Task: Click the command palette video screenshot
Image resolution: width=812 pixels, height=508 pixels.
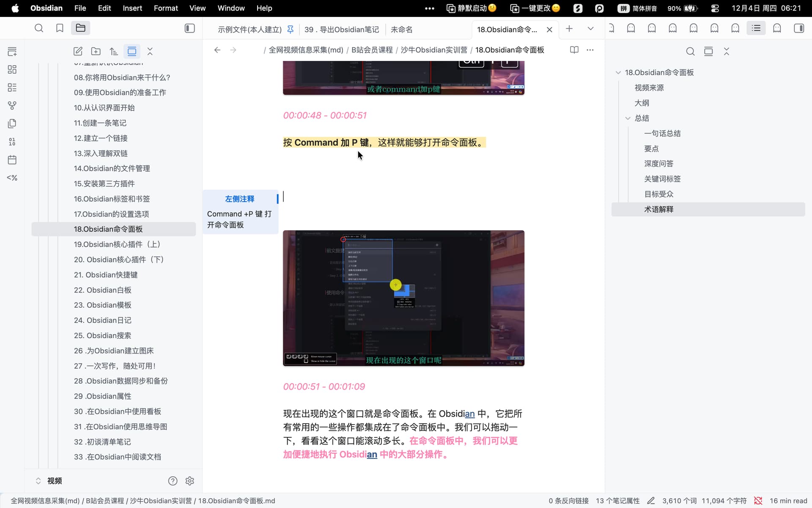Action: [403, 298]
